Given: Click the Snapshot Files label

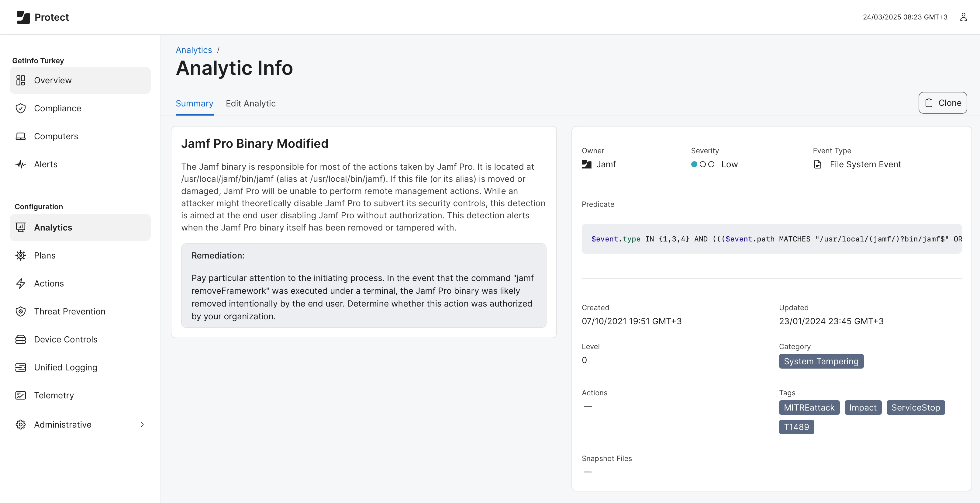Looking at the screenshot, I should (x=607, y=459).
